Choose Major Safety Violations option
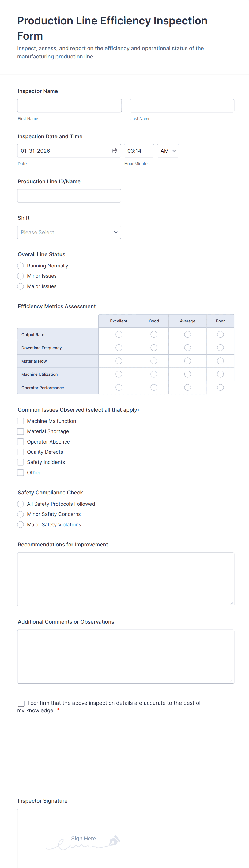The height and width of the screenshot is (868, 249). pos(21,524)
